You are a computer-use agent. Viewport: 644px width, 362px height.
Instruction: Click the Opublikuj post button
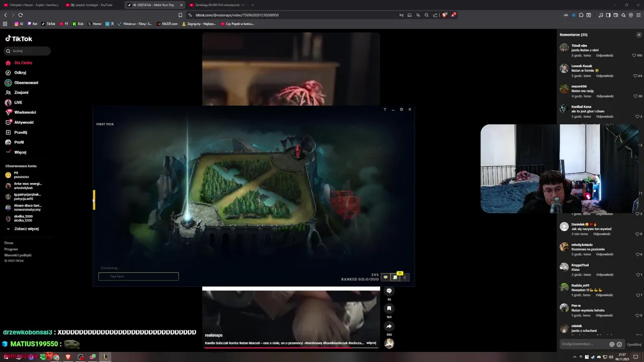point(634,344)
